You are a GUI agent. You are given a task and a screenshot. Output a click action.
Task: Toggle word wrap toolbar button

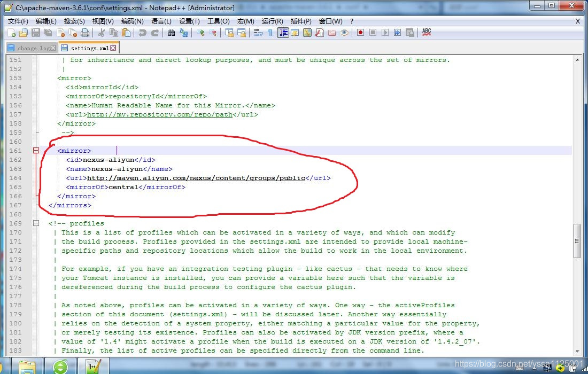point(258,33)
